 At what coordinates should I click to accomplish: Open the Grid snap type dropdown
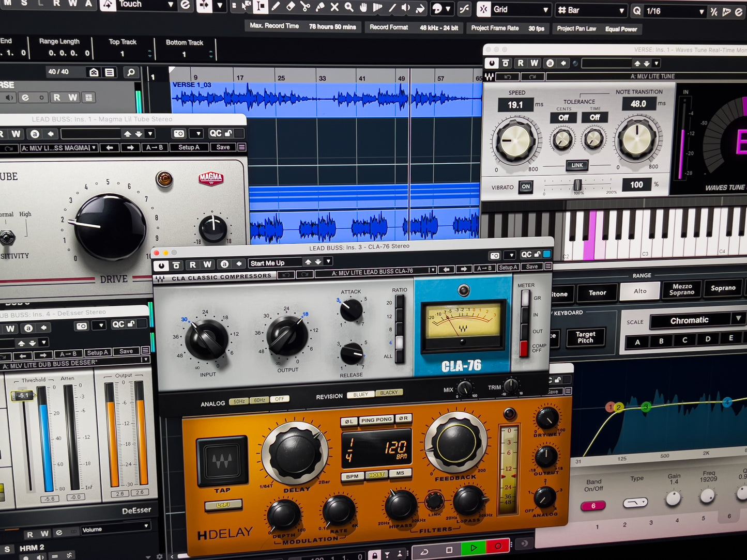tap(545, 10)
